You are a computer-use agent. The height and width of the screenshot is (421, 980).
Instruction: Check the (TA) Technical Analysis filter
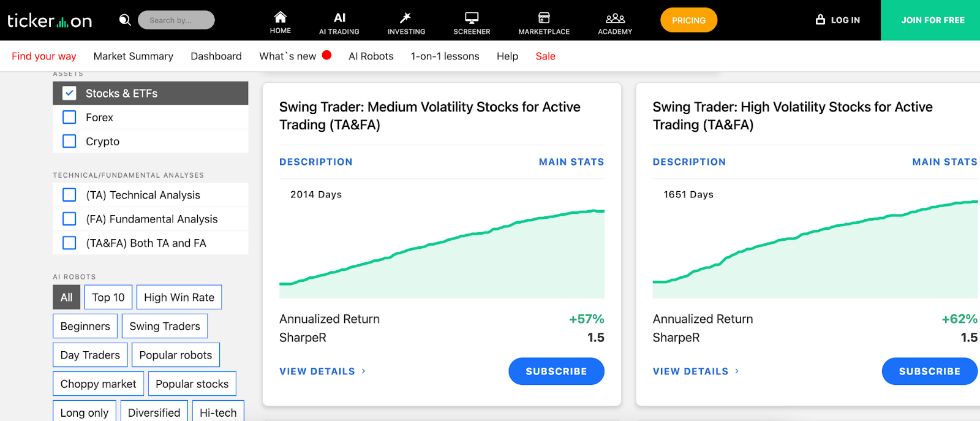coord(69,194)
